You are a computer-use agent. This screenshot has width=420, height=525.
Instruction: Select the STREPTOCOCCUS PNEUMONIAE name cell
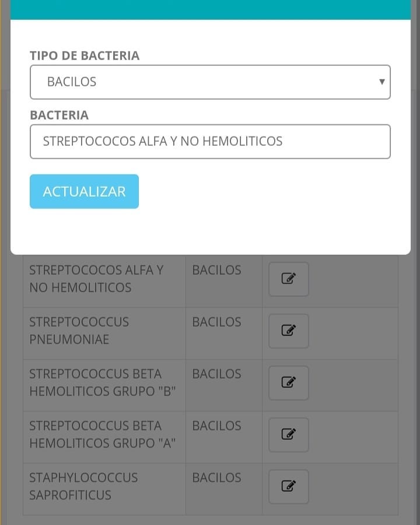(104, 334)
